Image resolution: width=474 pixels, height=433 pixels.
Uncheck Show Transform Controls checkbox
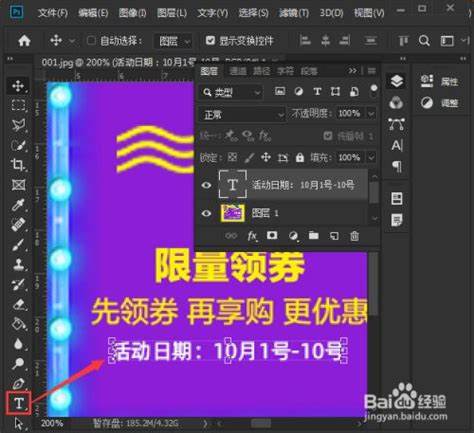[210, 40]
